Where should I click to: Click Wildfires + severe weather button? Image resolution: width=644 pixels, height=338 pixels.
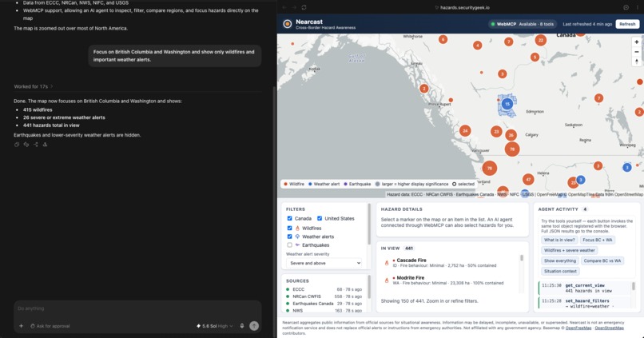point(569,250)
